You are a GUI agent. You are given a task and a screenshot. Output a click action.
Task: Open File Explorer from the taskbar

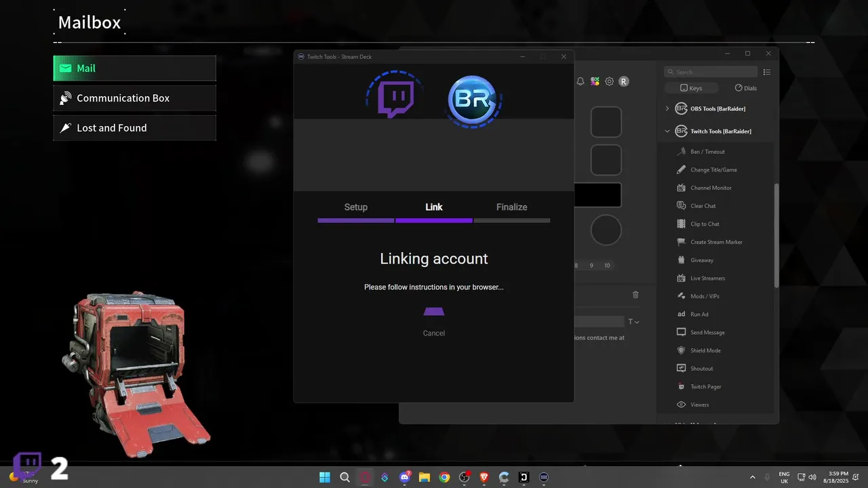(425, 477)
